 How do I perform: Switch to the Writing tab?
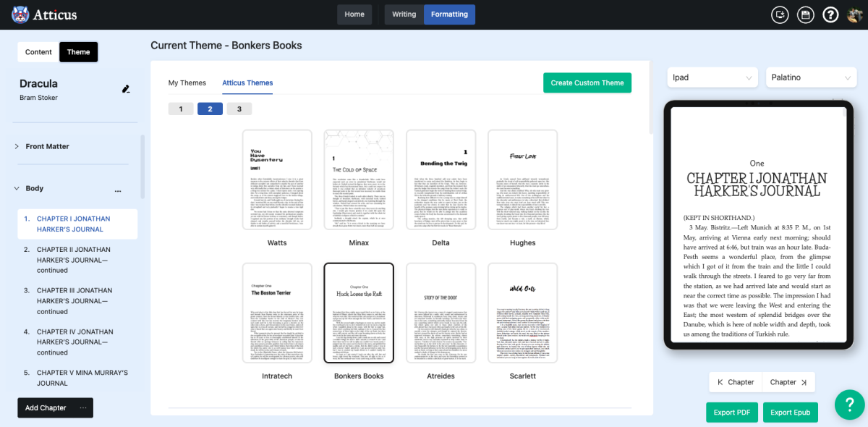pos(404,14)
